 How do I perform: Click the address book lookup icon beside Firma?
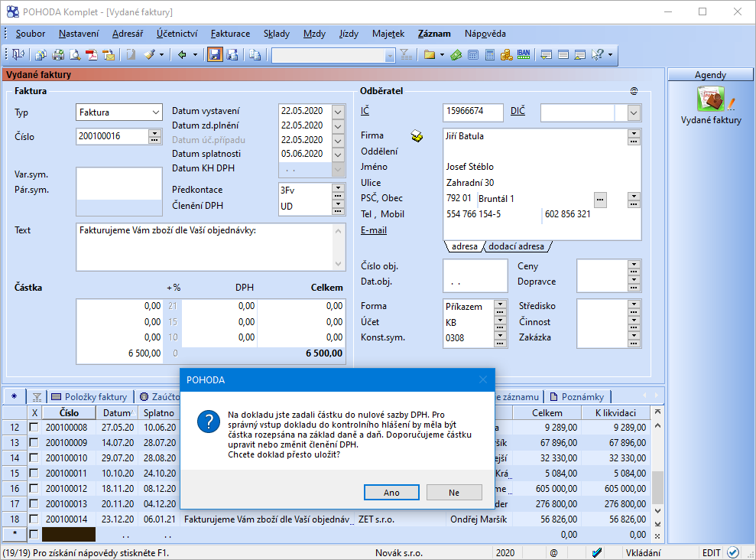pos(417,136)
